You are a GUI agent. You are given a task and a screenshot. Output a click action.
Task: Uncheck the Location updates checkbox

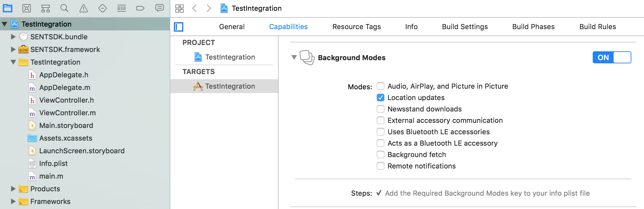coord(381,98)
